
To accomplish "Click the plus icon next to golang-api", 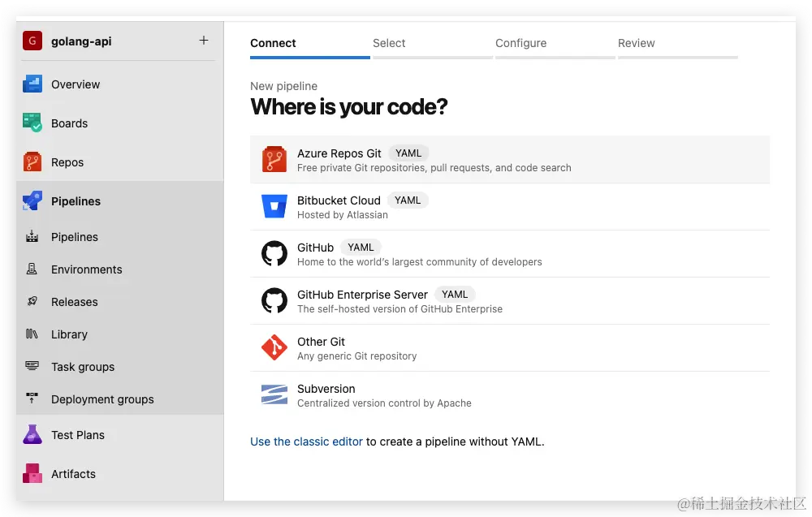I will 204,41.
